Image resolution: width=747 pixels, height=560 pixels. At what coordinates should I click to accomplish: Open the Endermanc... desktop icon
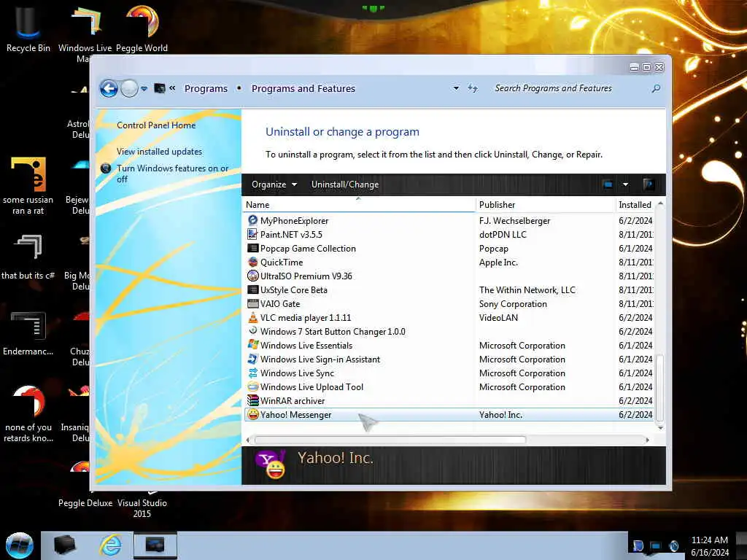pos(28,333)
